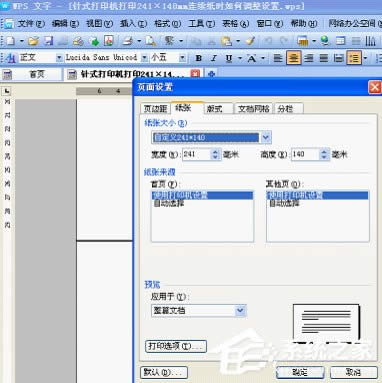Image resolution: width=382 pixels, height=383 pixels.
Task: Click the globe hyperlink icon
Action: point(324,41)
